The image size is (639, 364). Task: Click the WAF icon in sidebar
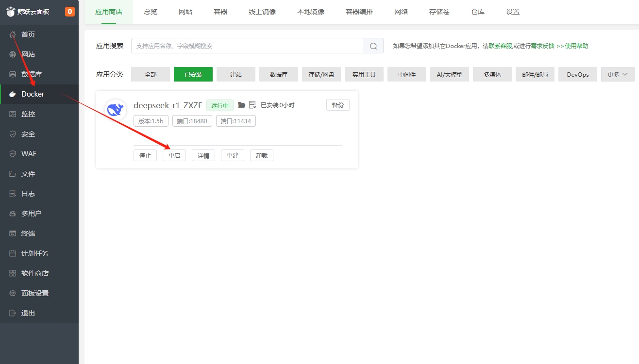pyautogui.click(x=13, y=154)
